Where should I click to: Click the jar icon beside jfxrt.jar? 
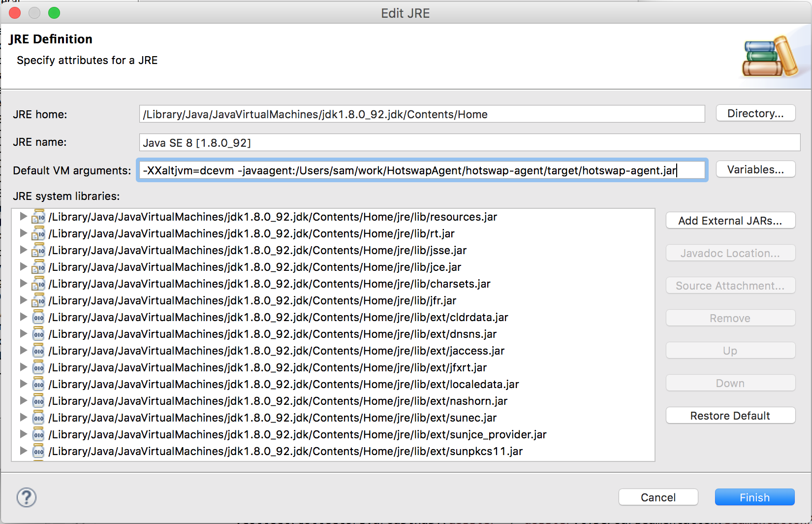click(x=38, y=368)
